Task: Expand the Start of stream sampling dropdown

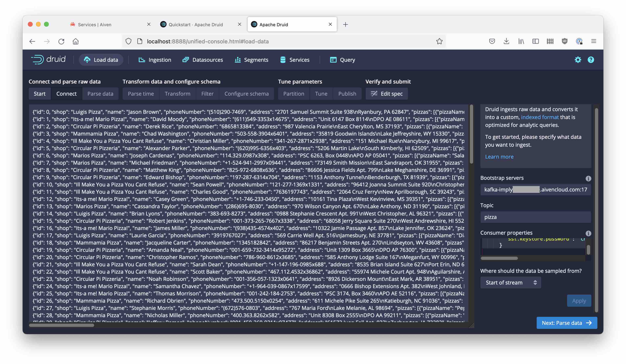Action: pos(510,282)
